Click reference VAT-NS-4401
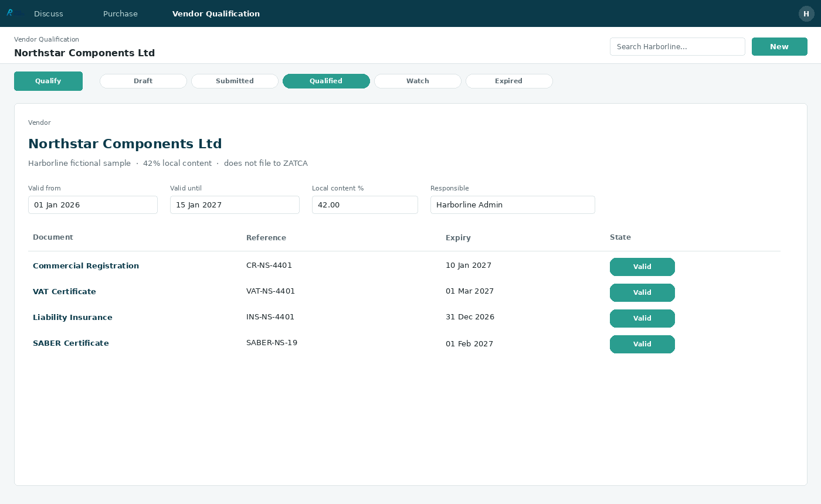The width and height of the screenshot is (821, 504). tap(270, 291)
